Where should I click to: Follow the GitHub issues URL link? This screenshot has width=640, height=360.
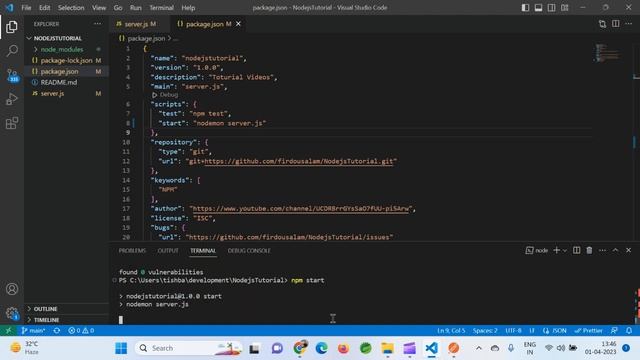coord(289,237)
